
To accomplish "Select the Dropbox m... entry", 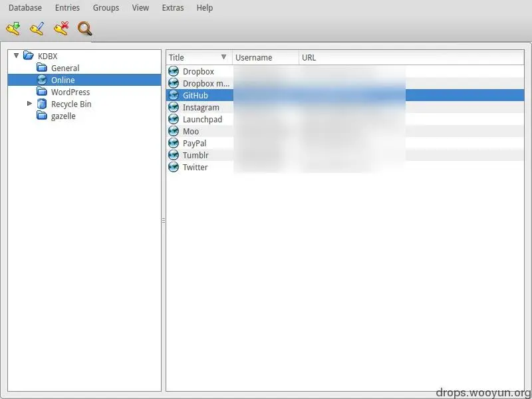I will pos(345,83).
